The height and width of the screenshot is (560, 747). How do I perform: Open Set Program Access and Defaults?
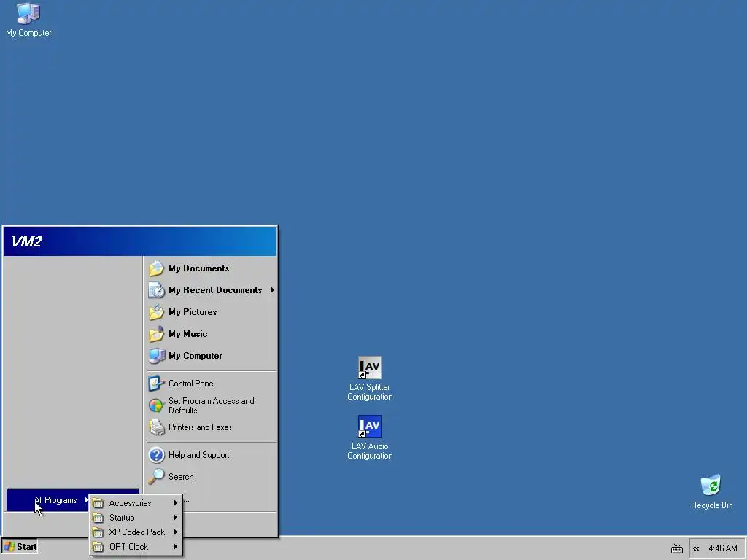[211, 405]
